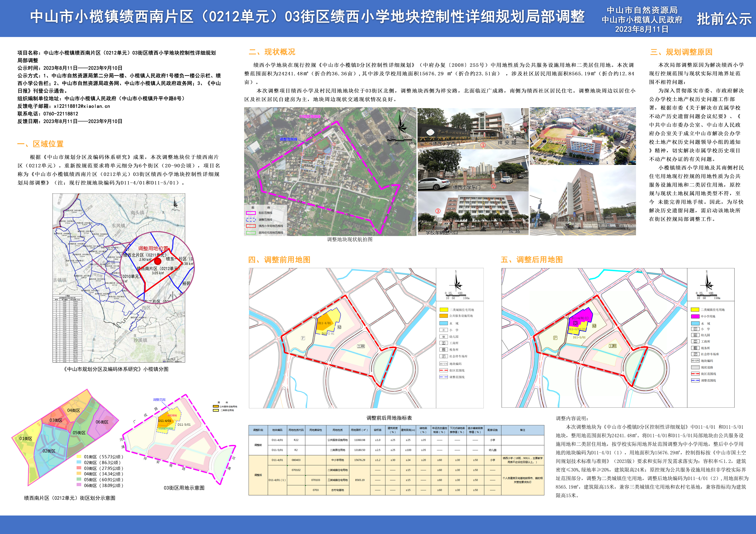Click orange 公共服务设施用地 swatch in 调整前 legend
The image size is (756, 534).
pyautogui.click(x=444, y=316)
